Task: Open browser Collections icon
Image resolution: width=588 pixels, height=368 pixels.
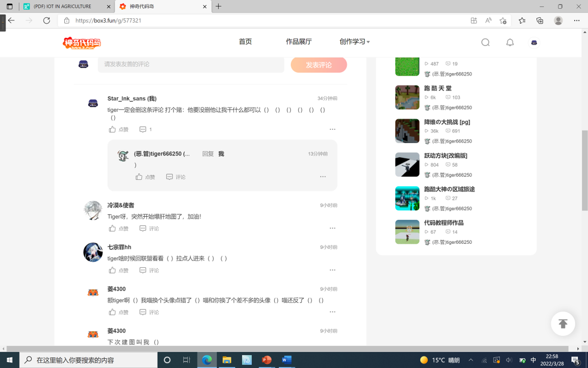Action: [x=540, y=20]
